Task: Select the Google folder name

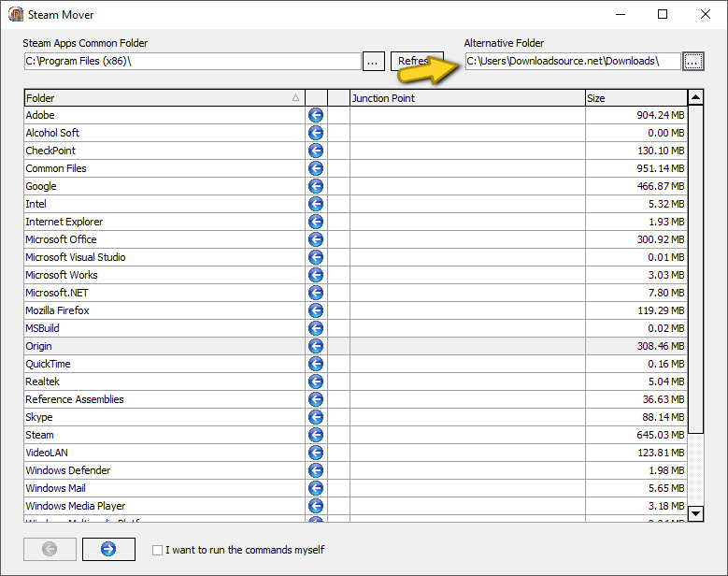Action: point(41,186)
